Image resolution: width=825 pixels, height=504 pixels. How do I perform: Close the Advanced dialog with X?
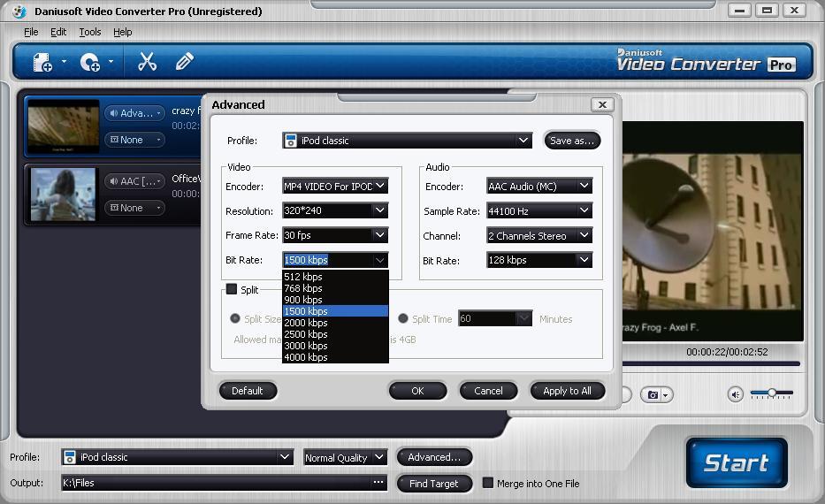[602, 104]
